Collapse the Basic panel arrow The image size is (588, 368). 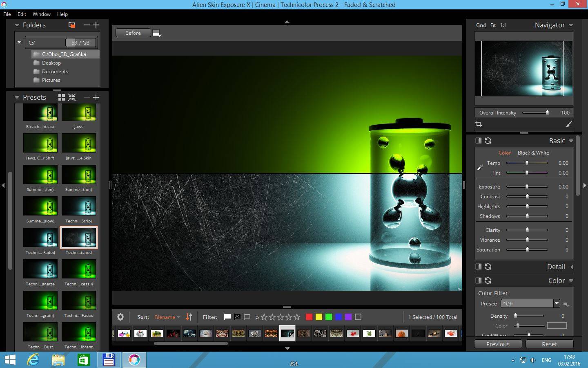[x=571, y=141]
